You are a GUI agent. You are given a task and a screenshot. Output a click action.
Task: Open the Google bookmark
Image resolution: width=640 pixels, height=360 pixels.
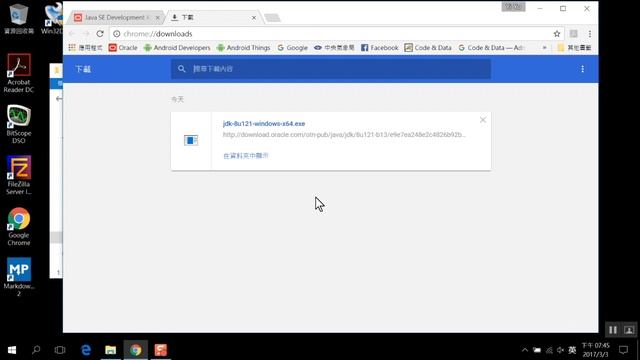[x=292, y=48]
